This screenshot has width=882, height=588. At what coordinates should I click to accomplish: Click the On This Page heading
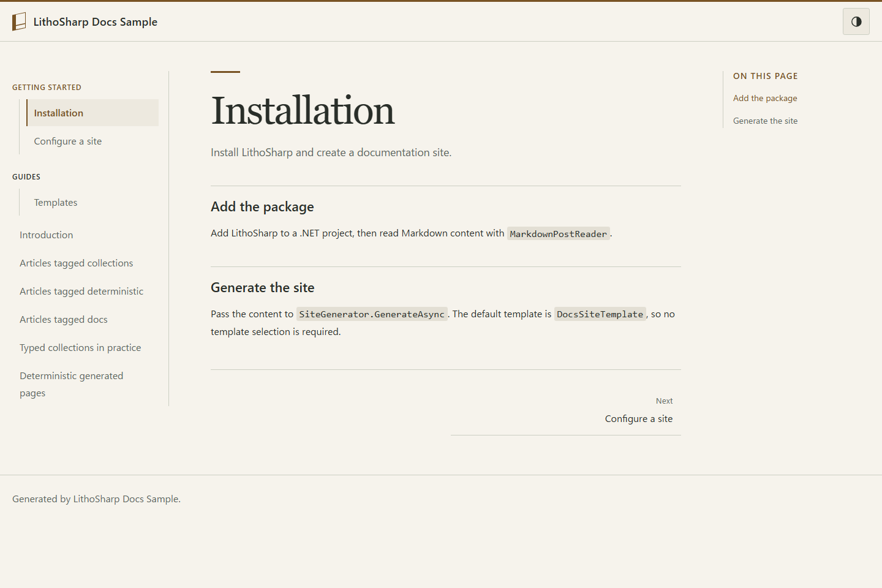point(766,76)
